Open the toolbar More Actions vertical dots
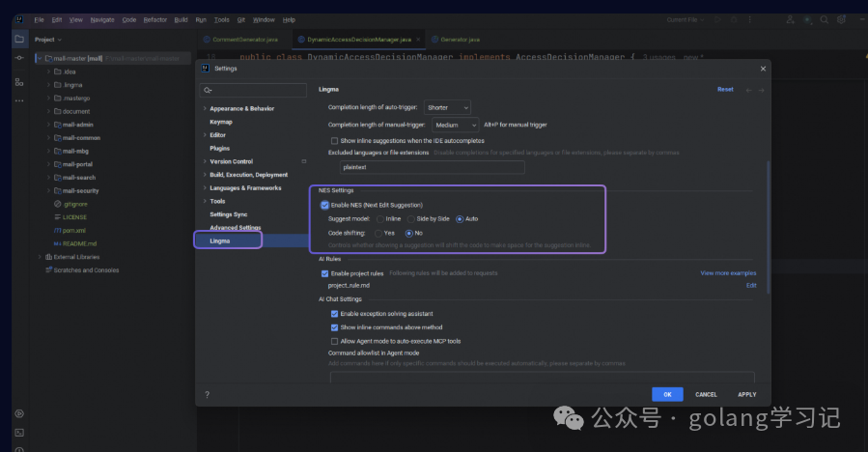The image size is (868, 452). (750, 19)
